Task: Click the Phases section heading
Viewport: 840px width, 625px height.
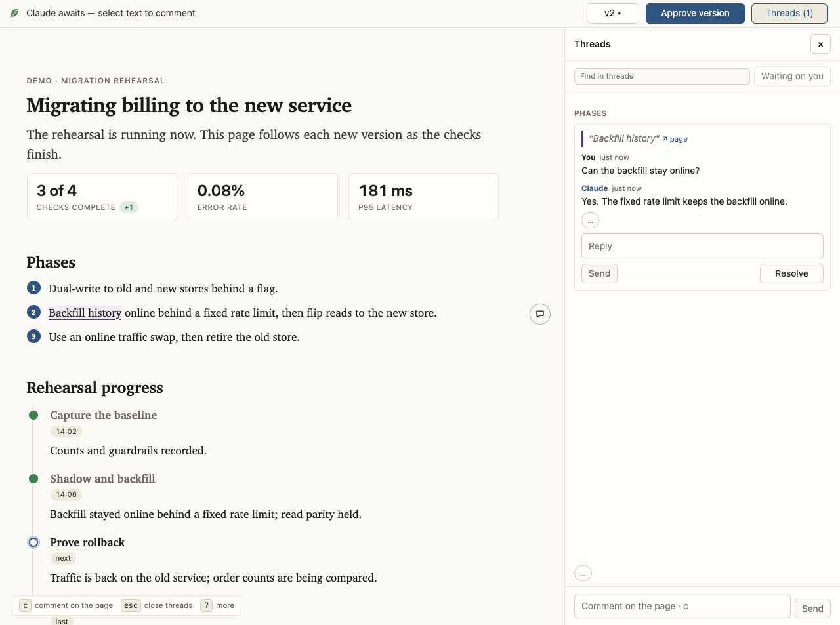Action: 51,262
